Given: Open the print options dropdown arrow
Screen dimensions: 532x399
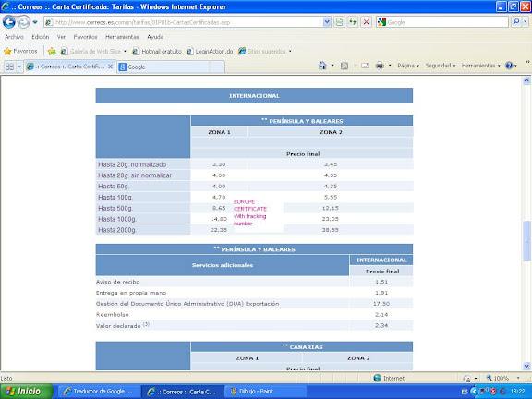Looking at the screenshot, I should click(x=390, y=66).
